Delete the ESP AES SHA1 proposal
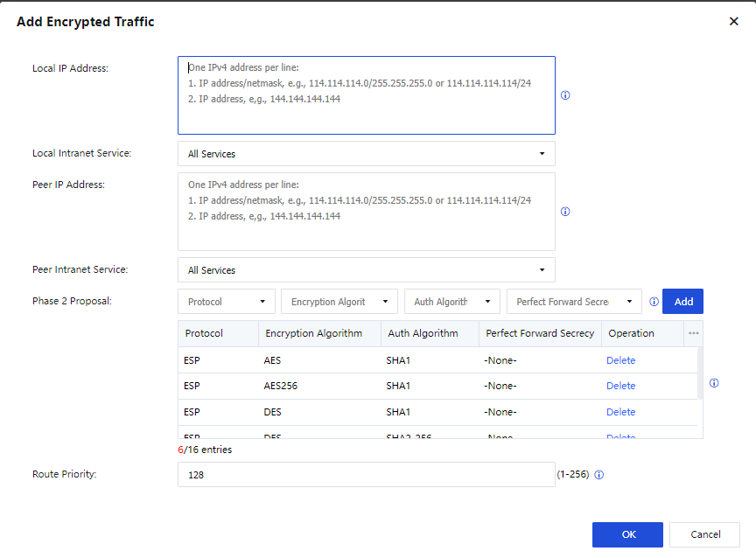 point(620,360)
